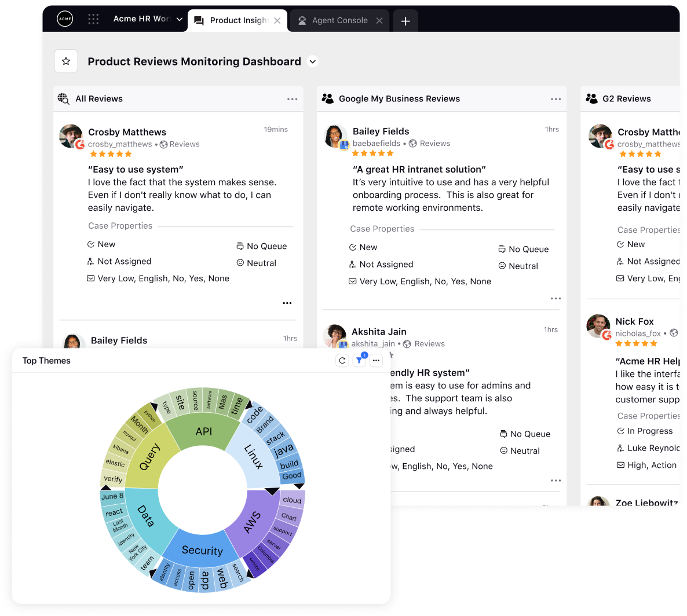Screen dimensions: 687x616
Task: Click New status on Crosby Matthews All Reviews card
Action: tap(101, 244)
